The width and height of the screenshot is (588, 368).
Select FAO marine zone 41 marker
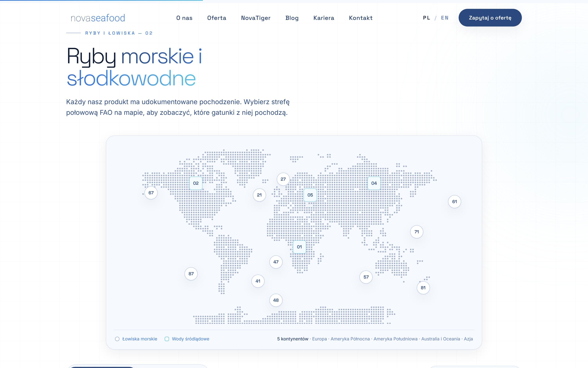coord(258,281)
